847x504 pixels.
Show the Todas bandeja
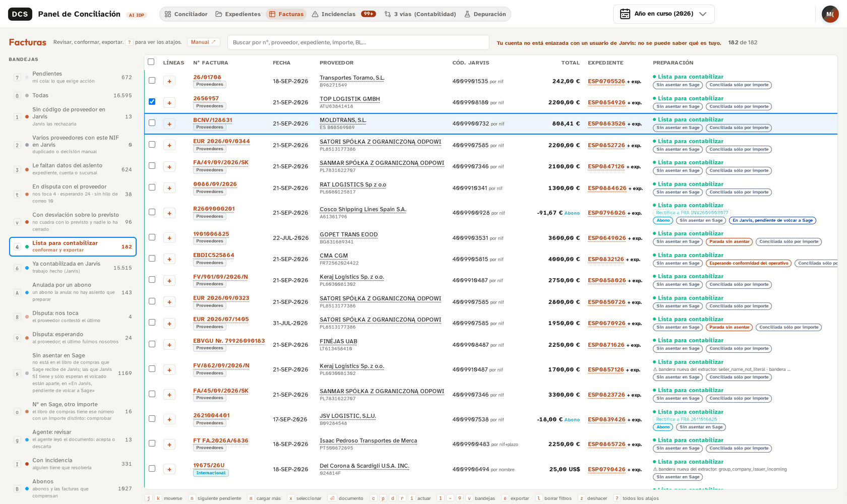click(x=73, y=95)
